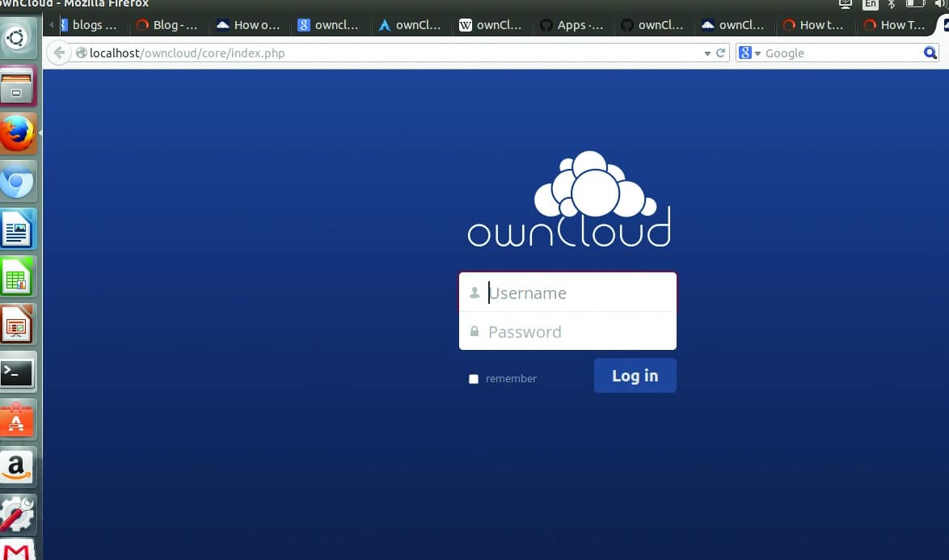Image resolution: width=949 pixels, height=560 pixels.
Task: Expand the URL bar history dropdown
Action: [707, 53]
